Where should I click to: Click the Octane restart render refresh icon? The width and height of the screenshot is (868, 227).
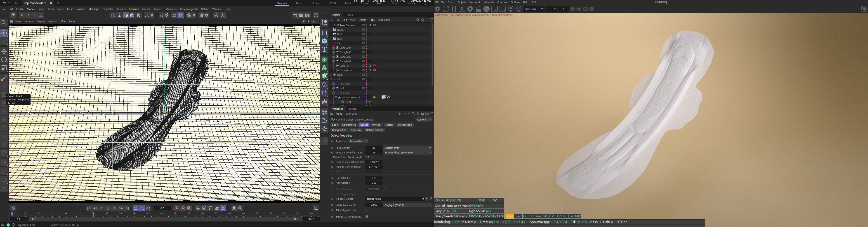(446, 9)
